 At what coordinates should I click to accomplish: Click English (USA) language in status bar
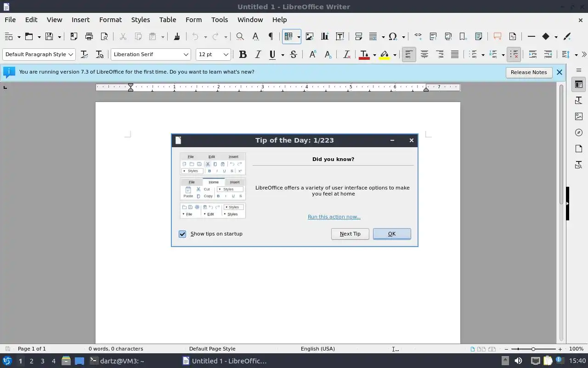[318, 349]
